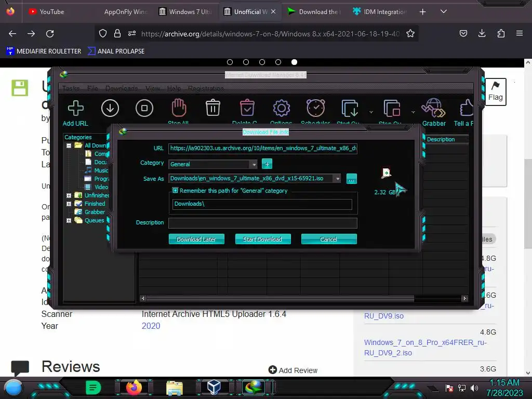This screenshot has height=399, width=532.
Task: Open a new browser tab
Action: (422, 12)
